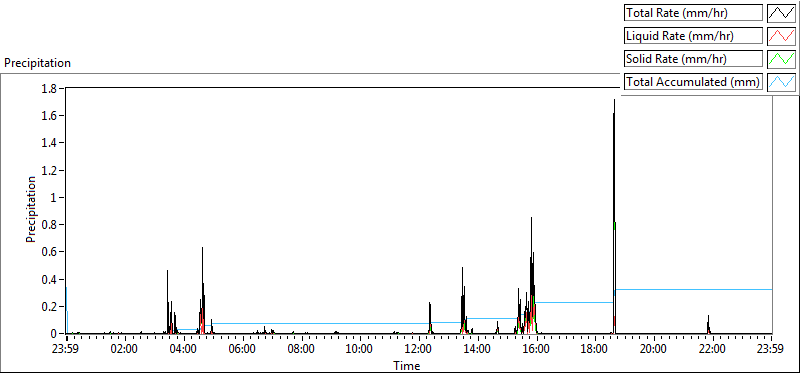Viewport: 800px width, 373px height.
Task: Click the Solid Rate green line sample icon
Action: [781, 58]
